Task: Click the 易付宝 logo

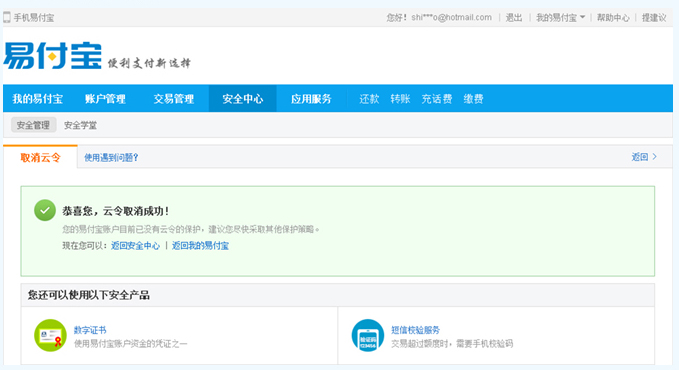Action: click(52, 55)
